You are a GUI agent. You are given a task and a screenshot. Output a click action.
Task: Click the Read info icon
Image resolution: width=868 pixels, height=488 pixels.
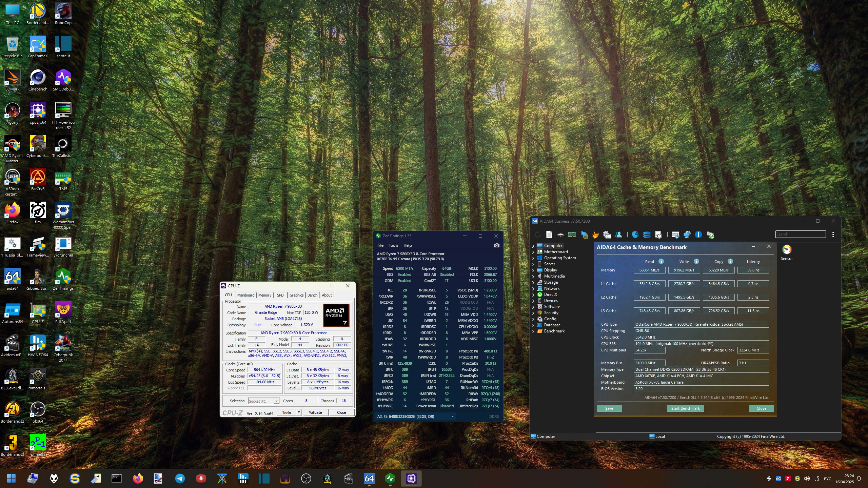661,261
